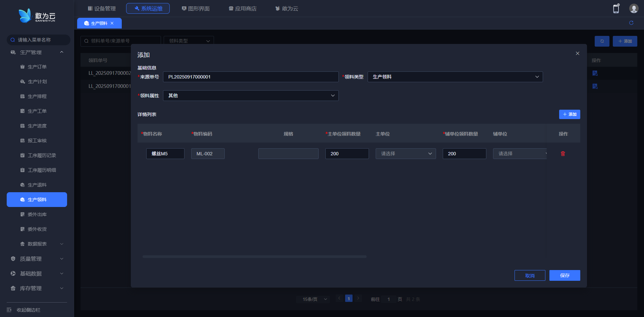Open 生产订单 from the sidebar

[x=37, y=67]
